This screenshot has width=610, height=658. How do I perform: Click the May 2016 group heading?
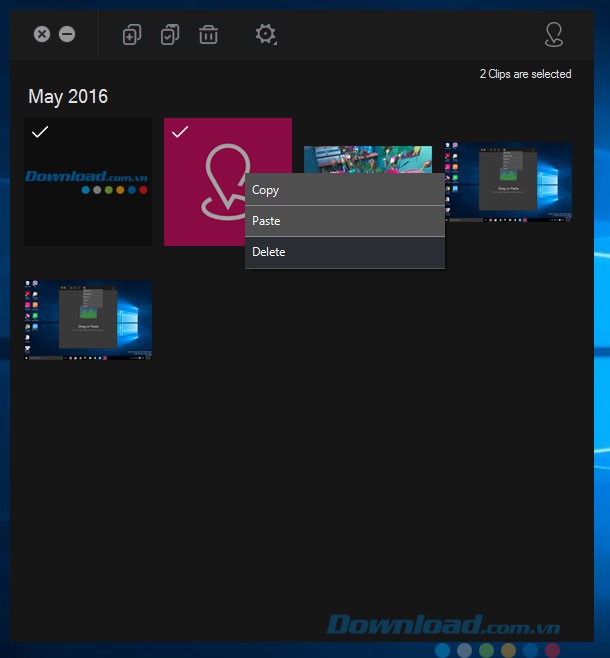[x=68, y=97]
